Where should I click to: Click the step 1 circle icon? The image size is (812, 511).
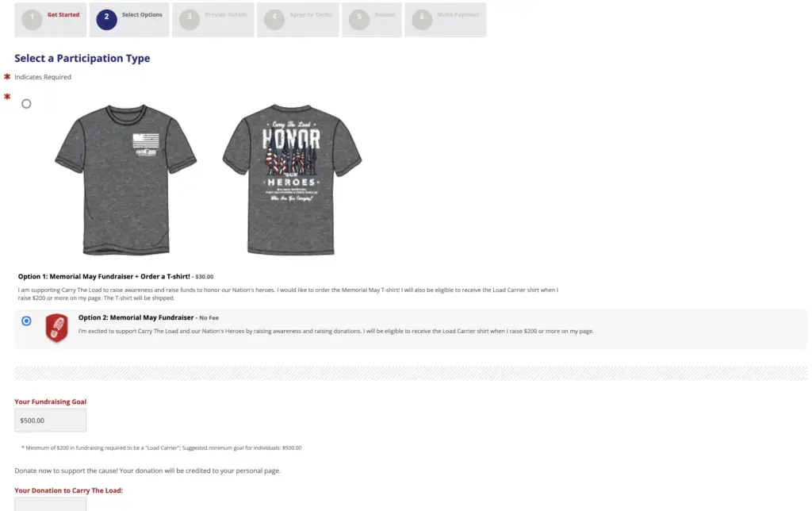32,20
